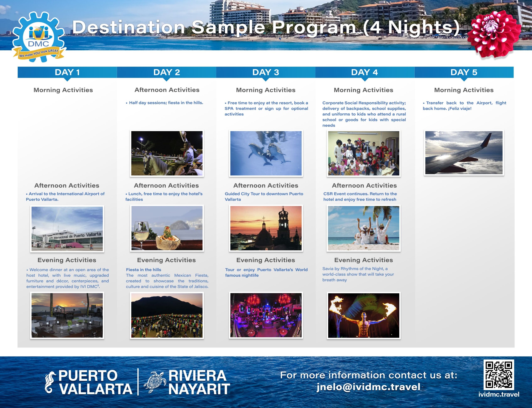532x408 pixels.
Task: Open the nightclub interior photo
Action: [x=266, y=315]
